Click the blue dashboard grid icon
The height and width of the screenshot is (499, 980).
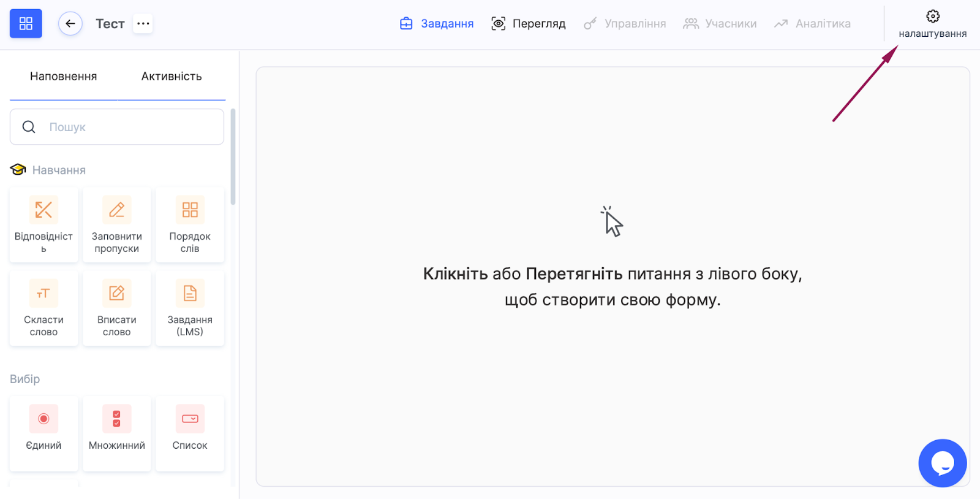[x=26, y=24]
